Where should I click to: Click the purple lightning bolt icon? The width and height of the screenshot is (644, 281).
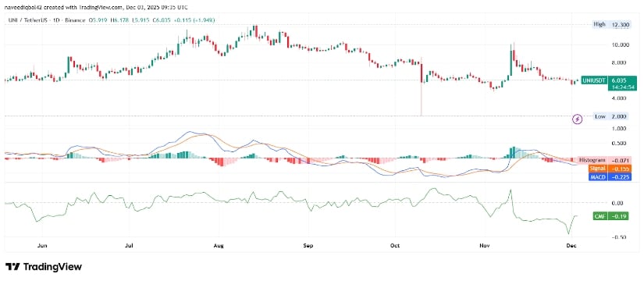click(578, 119)
